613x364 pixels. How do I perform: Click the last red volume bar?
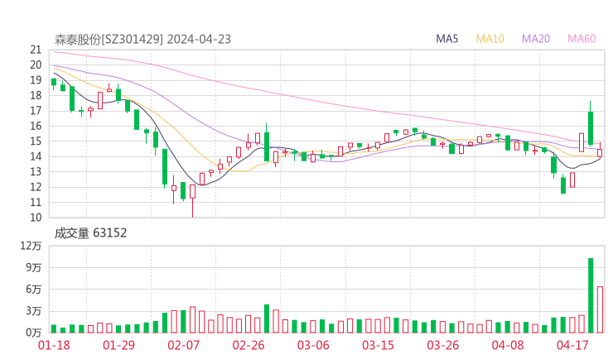600,309
